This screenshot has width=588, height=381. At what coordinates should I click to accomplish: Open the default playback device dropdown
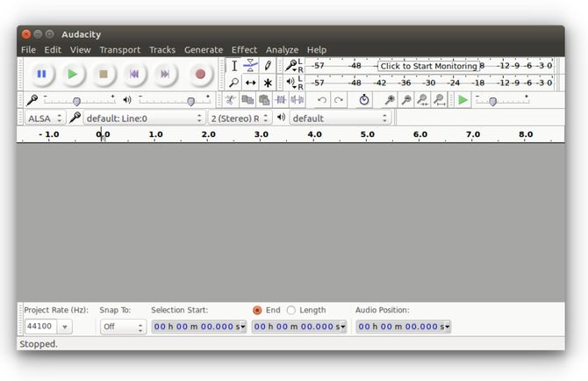(341, 119)
